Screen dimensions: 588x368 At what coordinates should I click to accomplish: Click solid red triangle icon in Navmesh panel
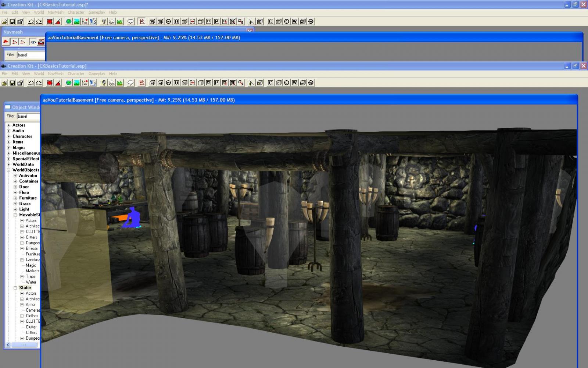point(6,42)
